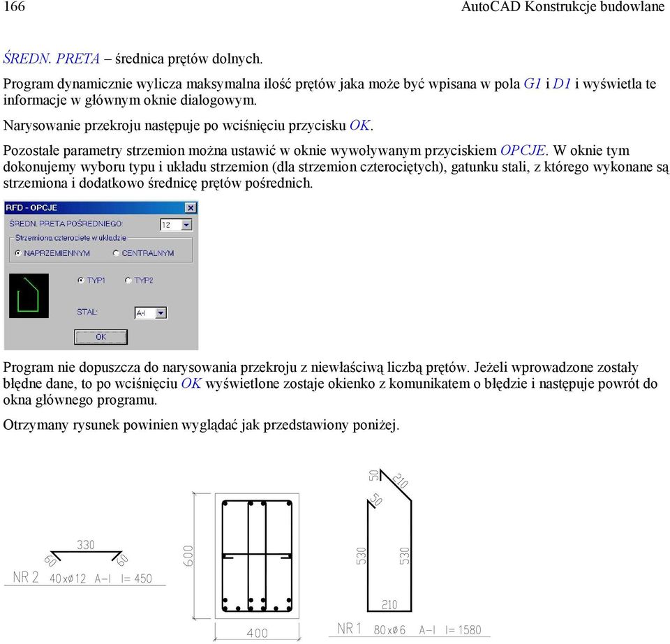Click the '40xø12' bar quantity text
The height and width of the screenshot is (644, 670).
(x=68, y=578)
